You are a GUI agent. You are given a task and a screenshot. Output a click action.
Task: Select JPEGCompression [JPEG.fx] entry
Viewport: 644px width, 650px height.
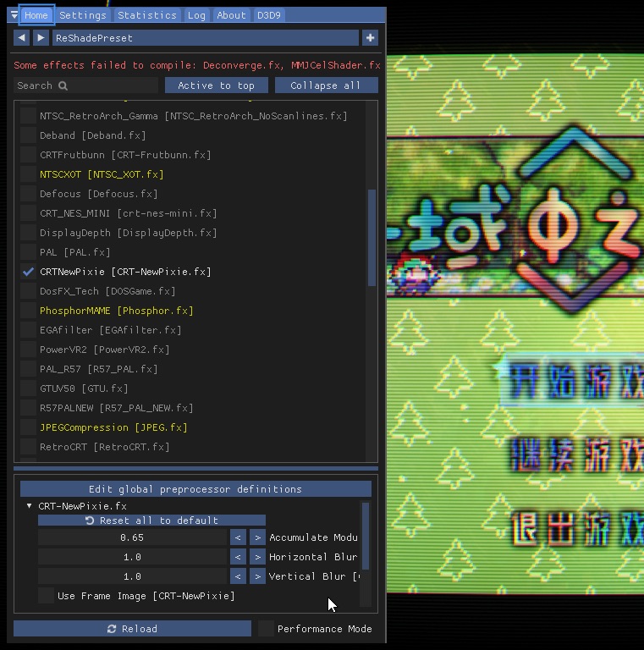point(113,427)
